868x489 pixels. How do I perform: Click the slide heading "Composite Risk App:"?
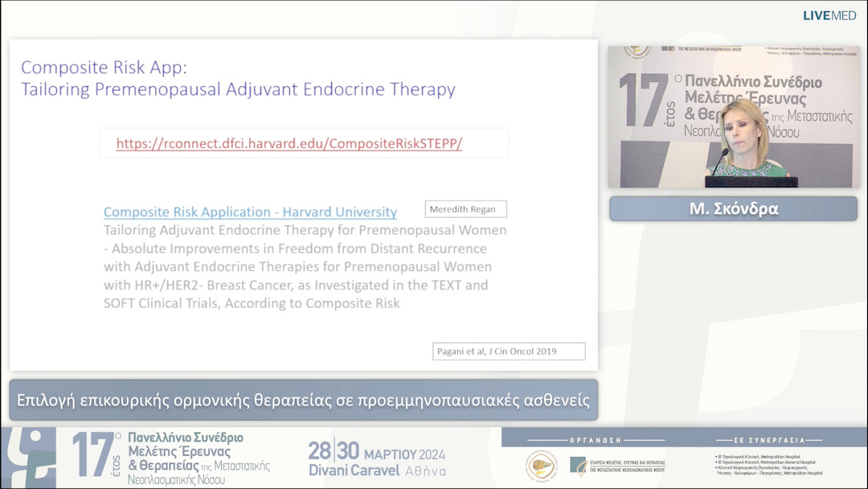coord(104,67)
